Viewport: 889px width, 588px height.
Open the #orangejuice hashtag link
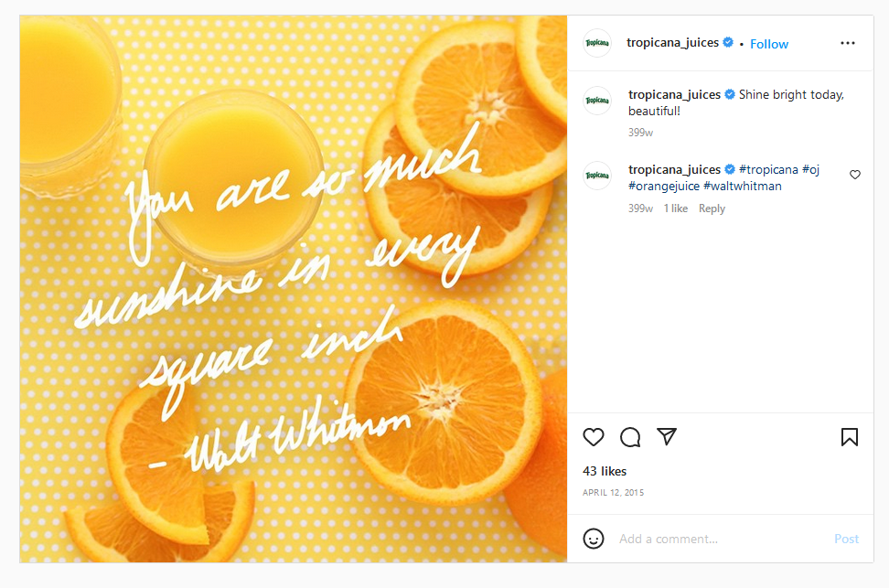tap(664, 186)
